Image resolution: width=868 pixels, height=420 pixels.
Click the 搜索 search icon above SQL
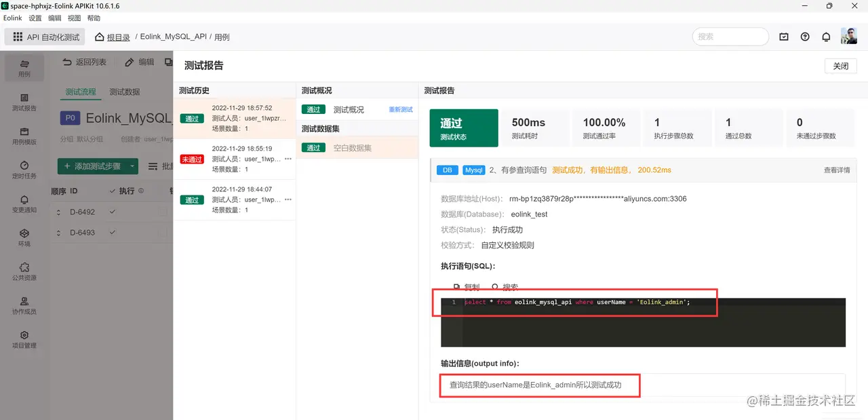click(x=495, y=287)
